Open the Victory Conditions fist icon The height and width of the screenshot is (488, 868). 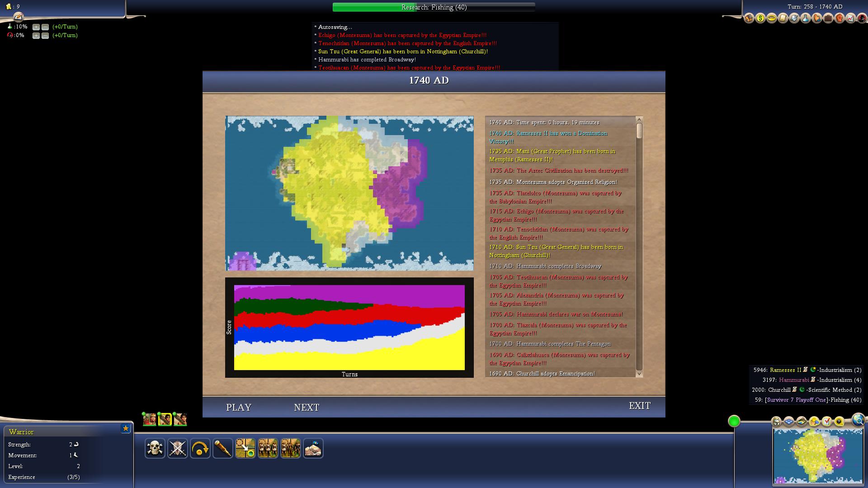click(840, 19)
